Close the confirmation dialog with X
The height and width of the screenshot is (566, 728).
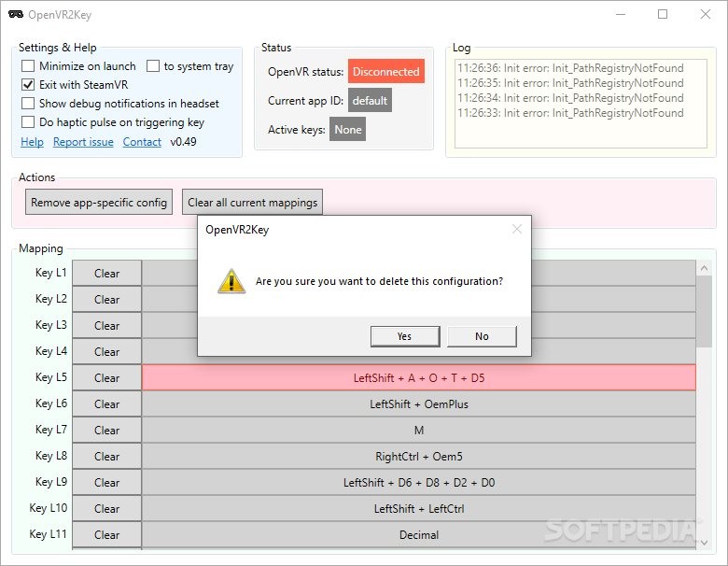(x=517, y=229)
